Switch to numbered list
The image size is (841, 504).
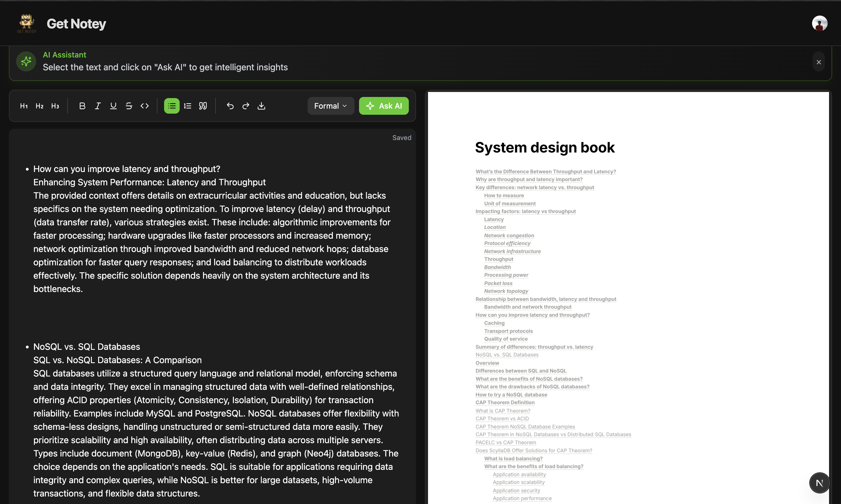click(187, 106)
